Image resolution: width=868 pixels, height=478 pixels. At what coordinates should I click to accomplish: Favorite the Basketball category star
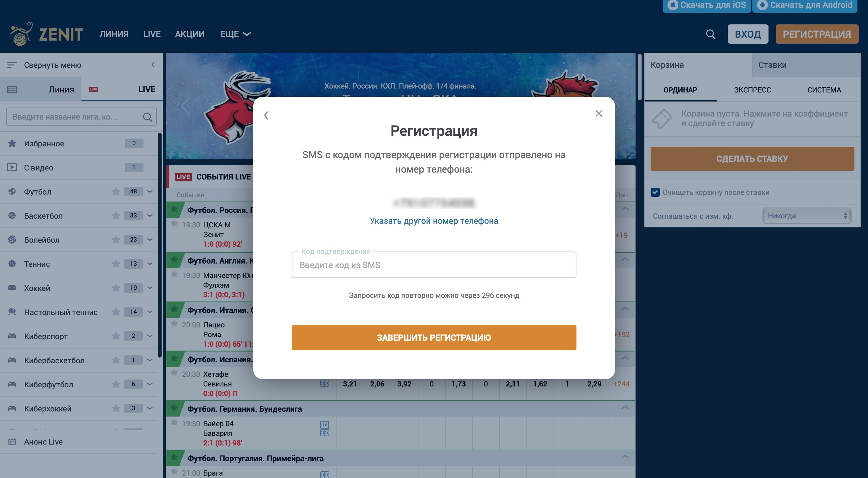click(116, 215)
